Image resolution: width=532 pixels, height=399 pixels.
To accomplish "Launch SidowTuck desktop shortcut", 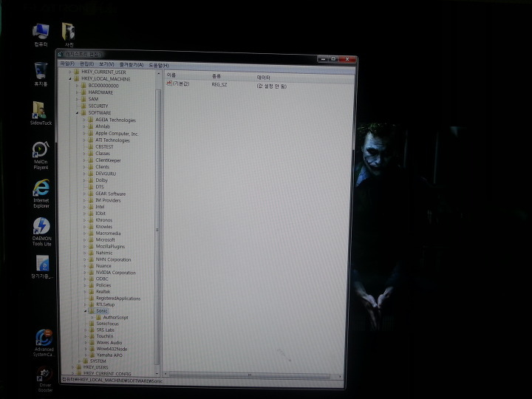I will pos(41,113).
